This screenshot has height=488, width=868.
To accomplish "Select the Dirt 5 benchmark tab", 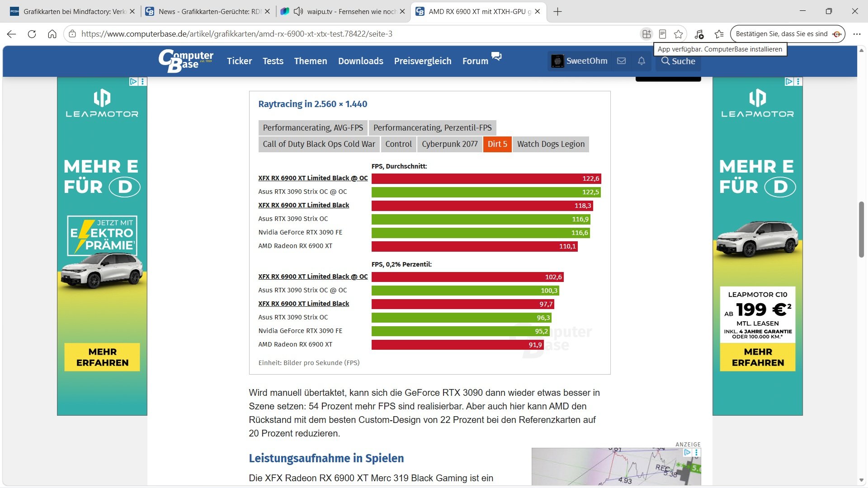I will (x=497, y=144).
